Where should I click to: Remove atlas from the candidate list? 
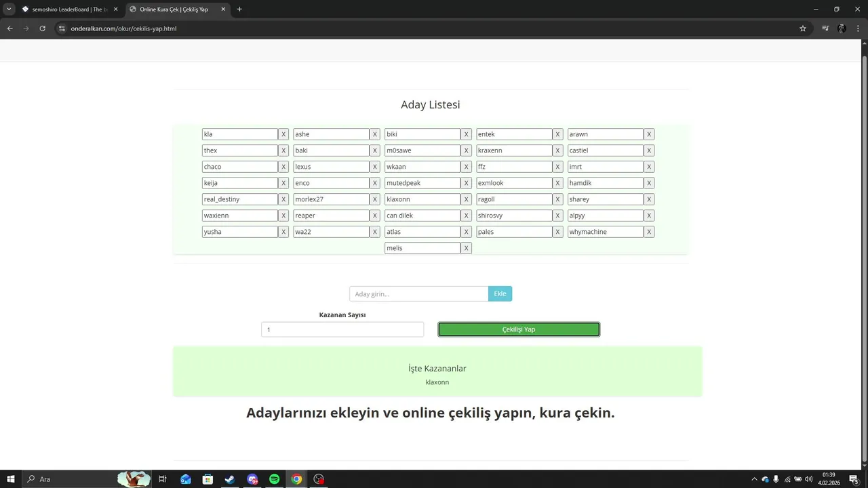[x=466, y=232]
